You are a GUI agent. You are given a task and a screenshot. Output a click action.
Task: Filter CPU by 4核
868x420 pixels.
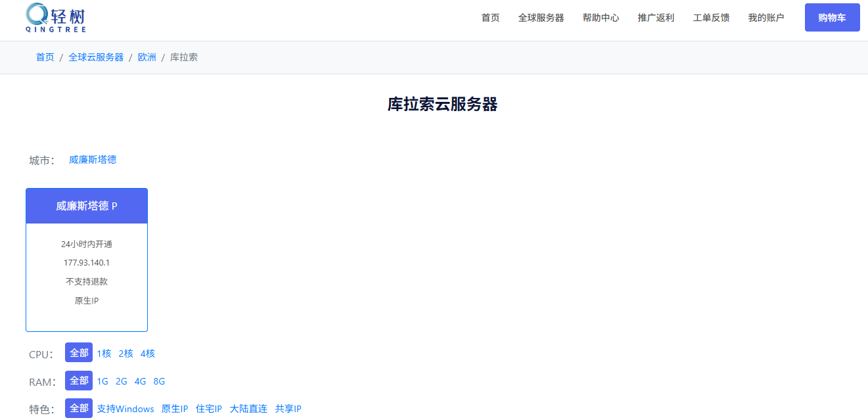(147, 354)
